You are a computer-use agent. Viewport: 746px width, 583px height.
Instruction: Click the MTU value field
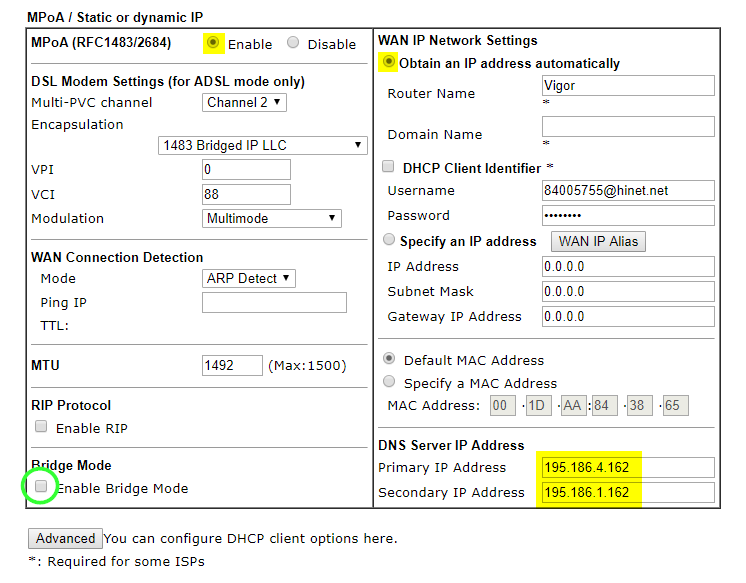232,365
